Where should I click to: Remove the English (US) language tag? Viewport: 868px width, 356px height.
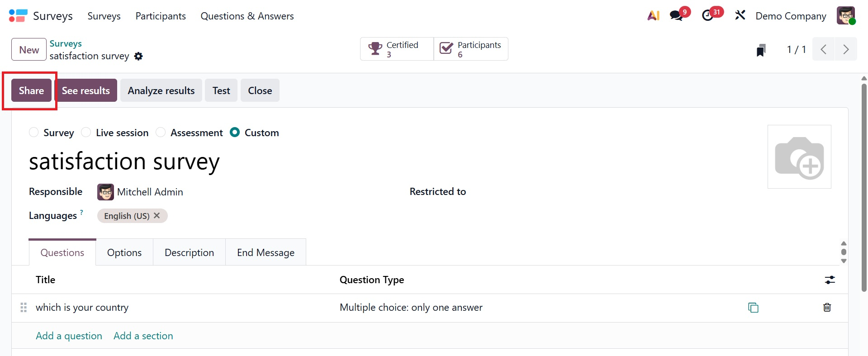[x=157, y=216]
